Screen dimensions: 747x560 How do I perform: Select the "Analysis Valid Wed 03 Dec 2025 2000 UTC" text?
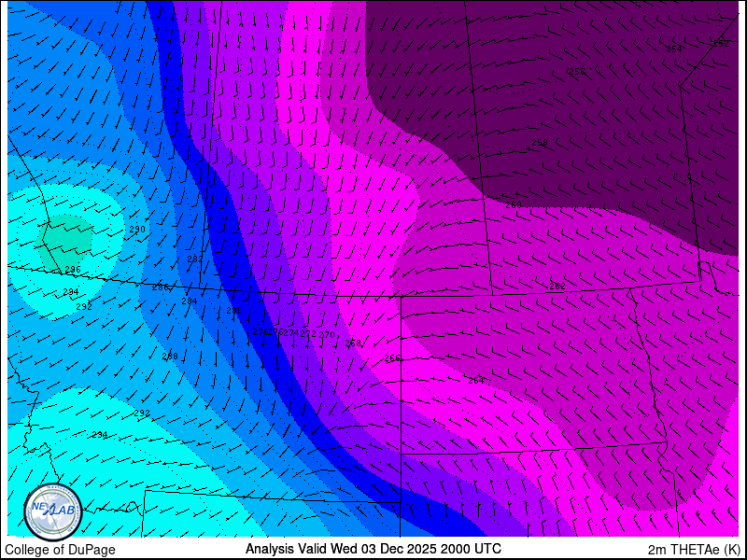coord(373,549)
